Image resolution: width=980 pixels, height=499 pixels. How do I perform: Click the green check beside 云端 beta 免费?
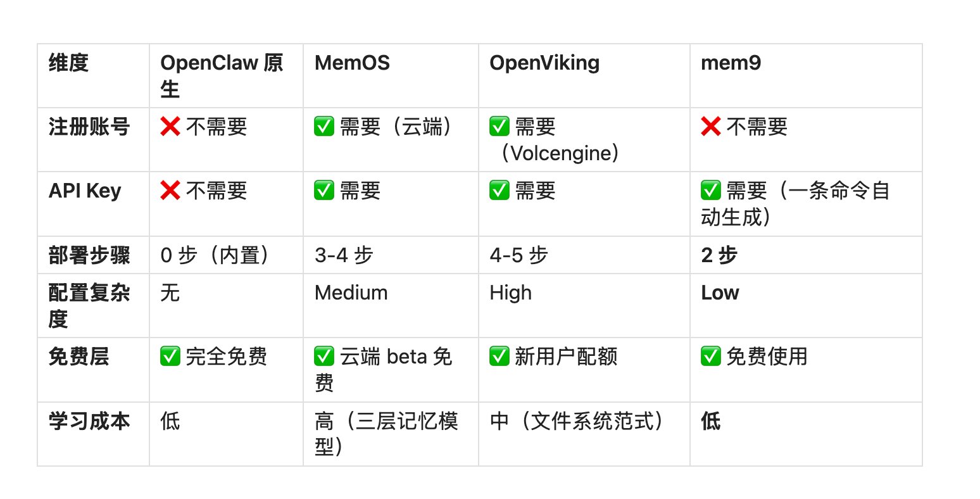324,357
